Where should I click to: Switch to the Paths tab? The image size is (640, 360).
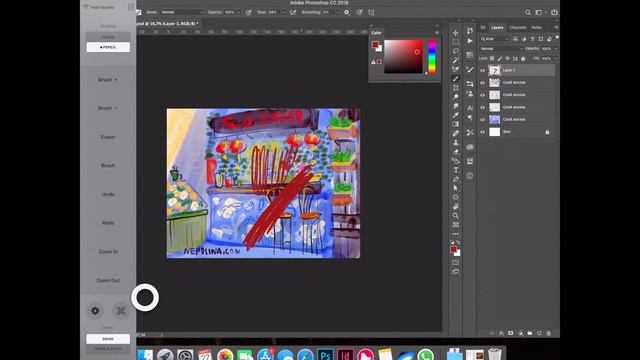pos(536,27)
